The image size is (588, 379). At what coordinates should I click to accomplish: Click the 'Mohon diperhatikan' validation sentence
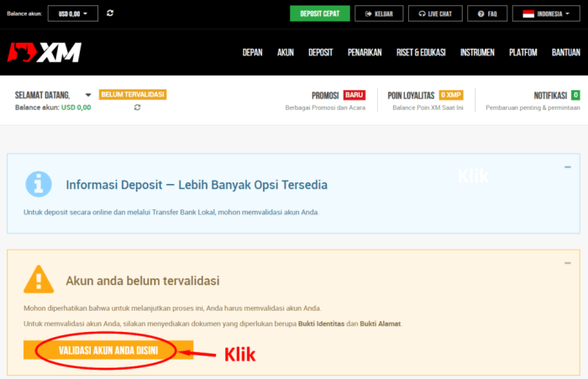click(x=172, y=308)
